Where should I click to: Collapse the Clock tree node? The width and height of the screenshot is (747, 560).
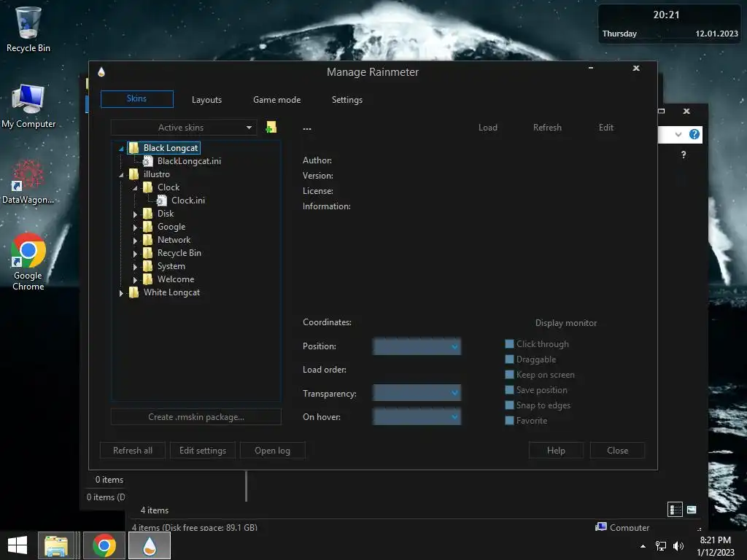[x=135, y=188]
